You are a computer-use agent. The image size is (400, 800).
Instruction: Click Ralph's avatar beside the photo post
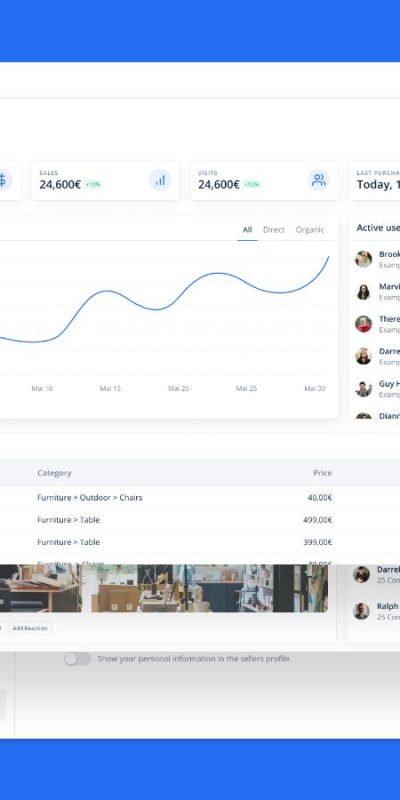pos(361,611)
